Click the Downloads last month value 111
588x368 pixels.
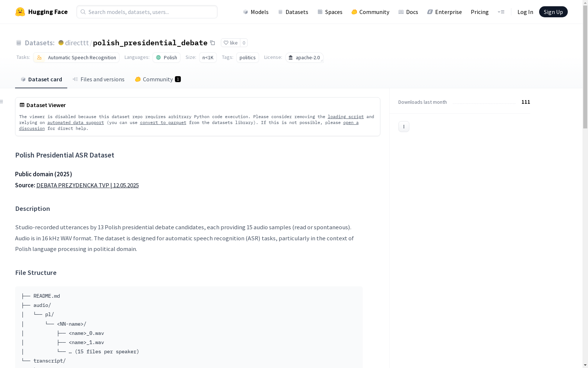[x=526, y=102]
